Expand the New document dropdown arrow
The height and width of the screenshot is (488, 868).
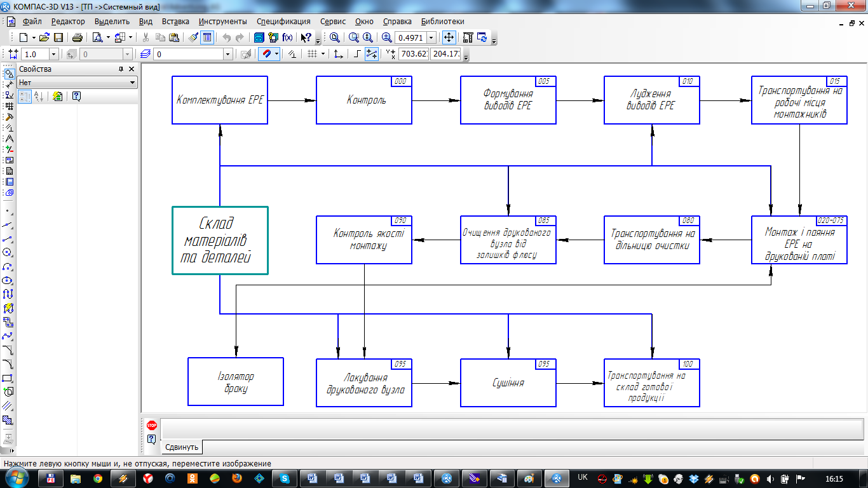[33, 37]
